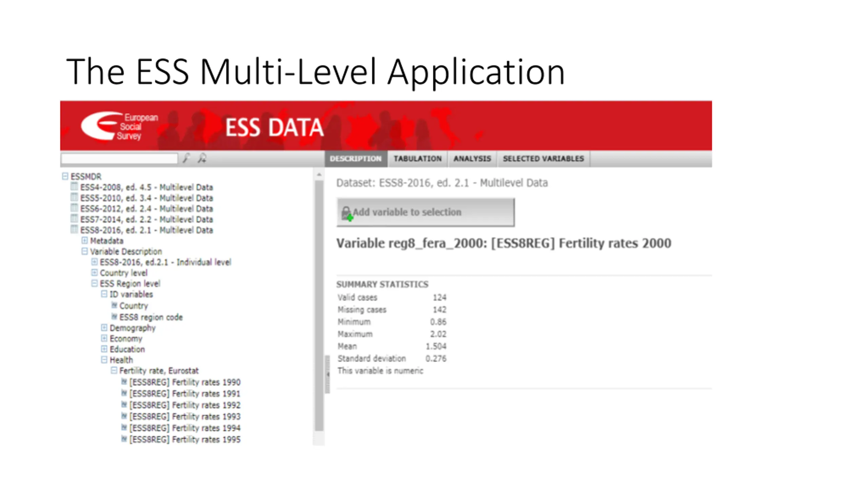Click variable icon beside ESS8 region code
The height and width of the screenshot is (488, 868).
point(115,317)
